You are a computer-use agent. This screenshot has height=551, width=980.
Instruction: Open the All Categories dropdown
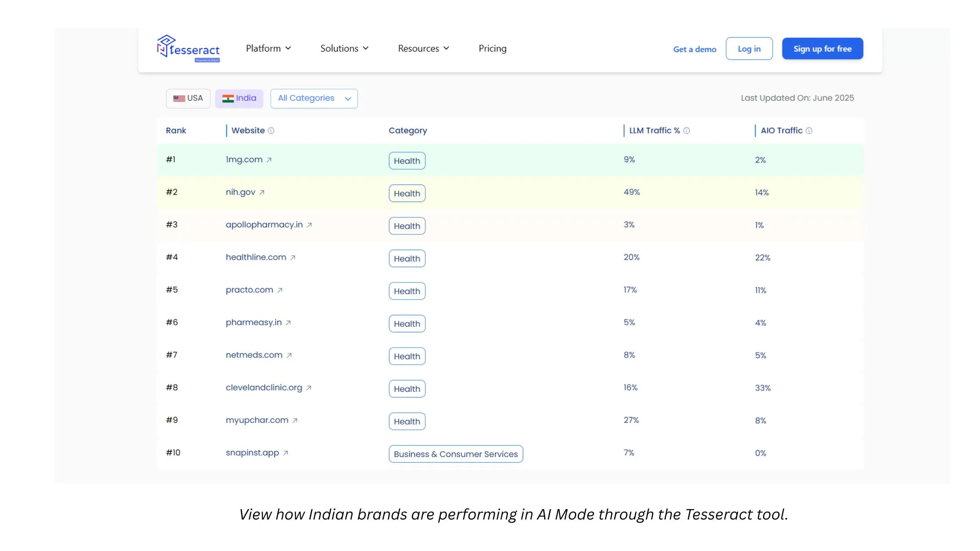click(x=314, y=98)
